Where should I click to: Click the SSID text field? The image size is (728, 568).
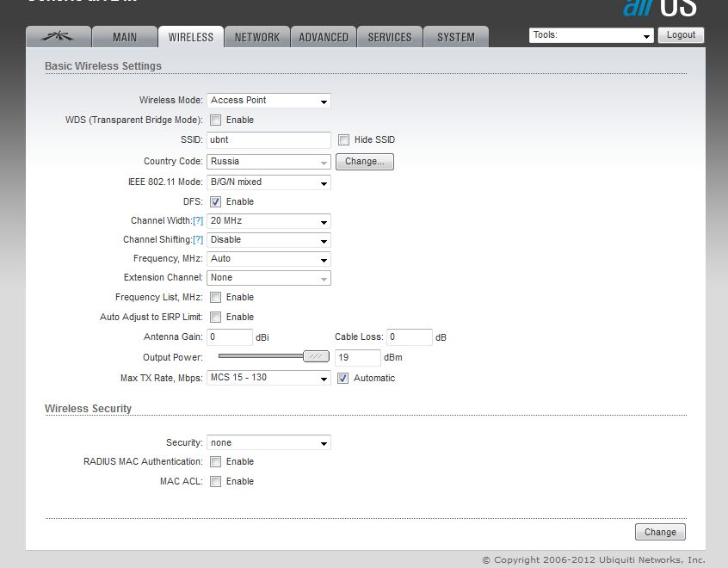coord(268,140)
